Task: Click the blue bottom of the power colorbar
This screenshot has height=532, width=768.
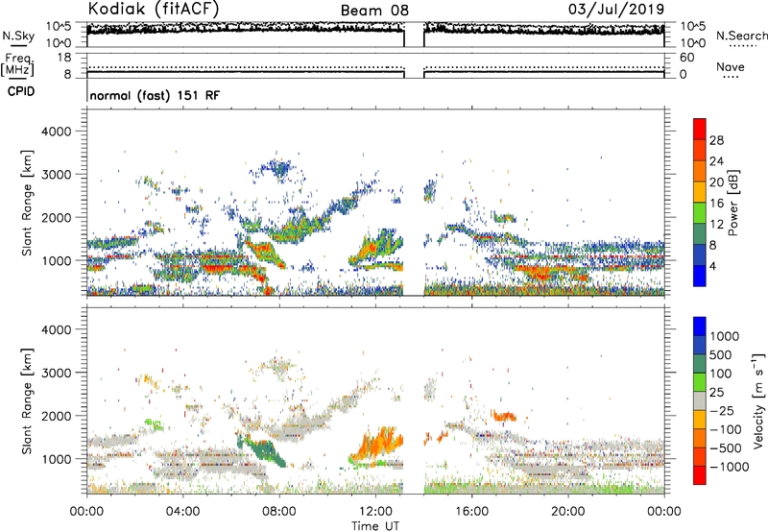Action: click(x=700, y=276)
